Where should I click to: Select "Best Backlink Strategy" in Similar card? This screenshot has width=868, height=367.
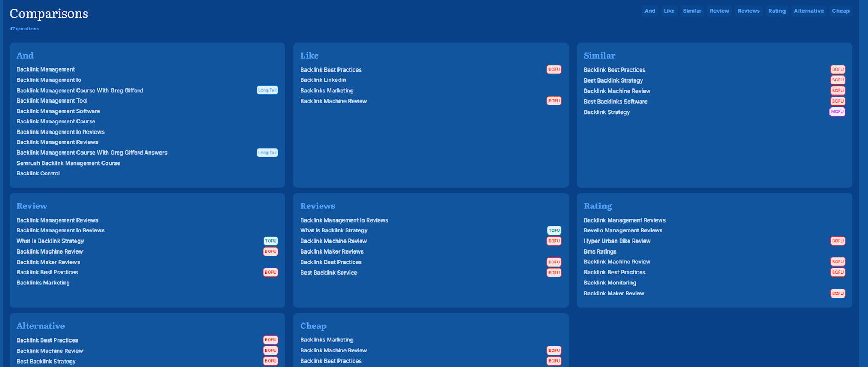pyautogui.click(x=613, y=80)
